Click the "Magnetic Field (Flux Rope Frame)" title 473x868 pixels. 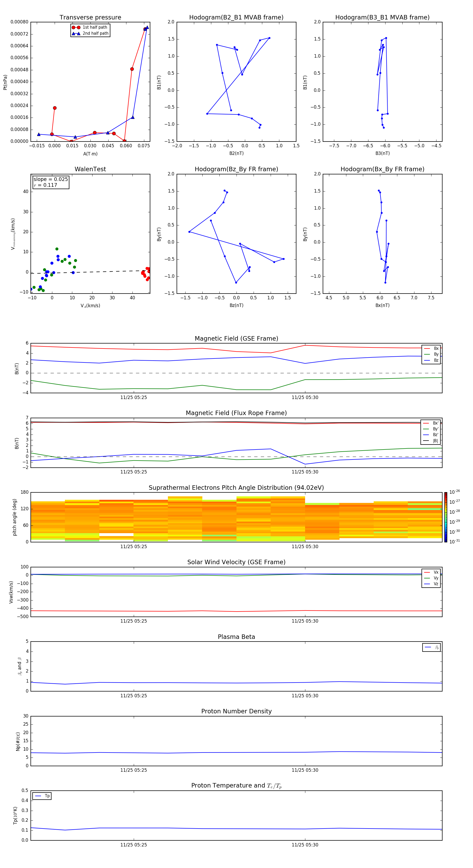click(236, 413)
